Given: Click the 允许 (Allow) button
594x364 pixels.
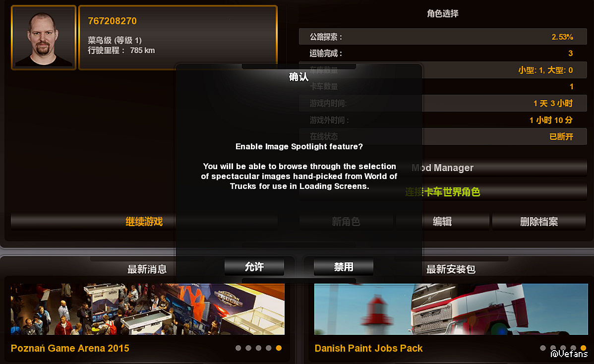Looking at the screenshot, I should point(254,267).
